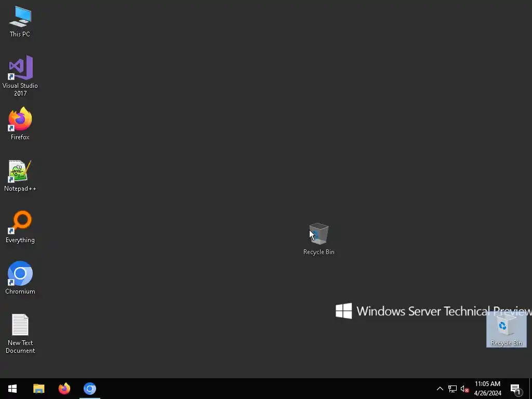
Task: Show hidden system tray icons
Action: (x=440, y=389)
